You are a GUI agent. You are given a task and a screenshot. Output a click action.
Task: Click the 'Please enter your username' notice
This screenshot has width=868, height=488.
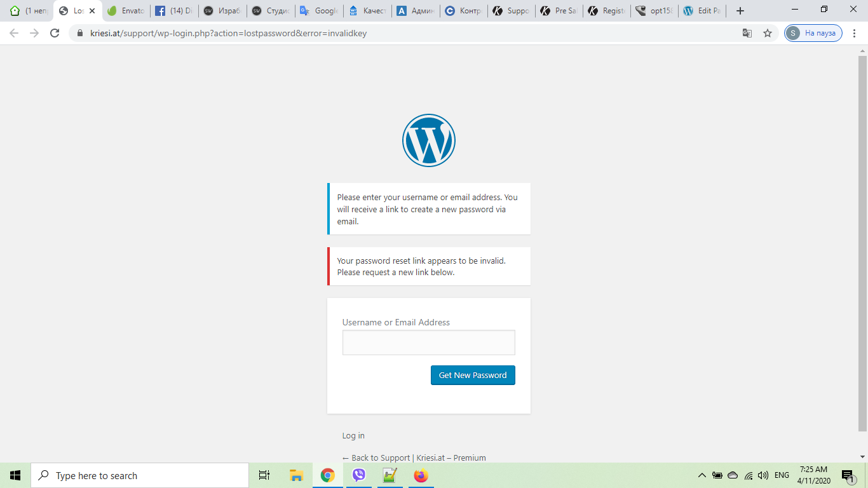[x=429, y=209]
